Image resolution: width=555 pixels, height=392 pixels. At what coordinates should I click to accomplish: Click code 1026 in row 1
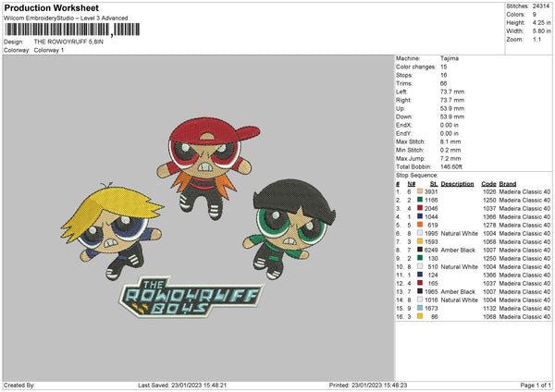[489, 191]
